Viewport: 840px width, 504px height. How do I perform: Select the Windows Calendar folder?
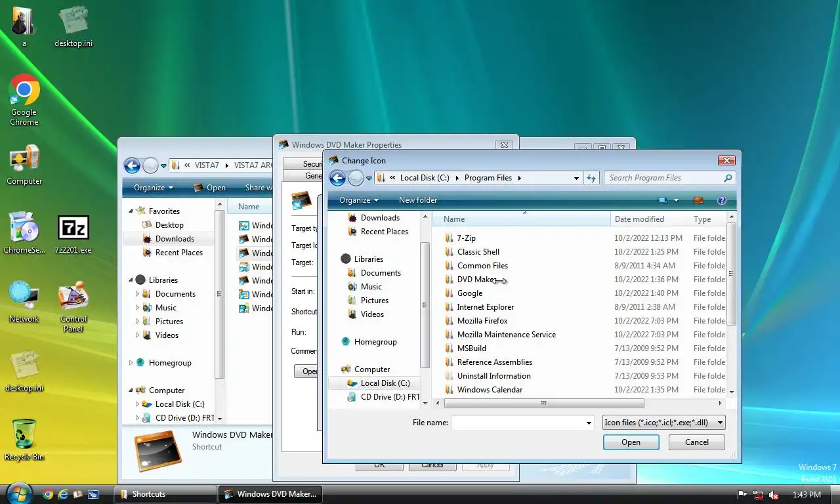tap(490, 390)
